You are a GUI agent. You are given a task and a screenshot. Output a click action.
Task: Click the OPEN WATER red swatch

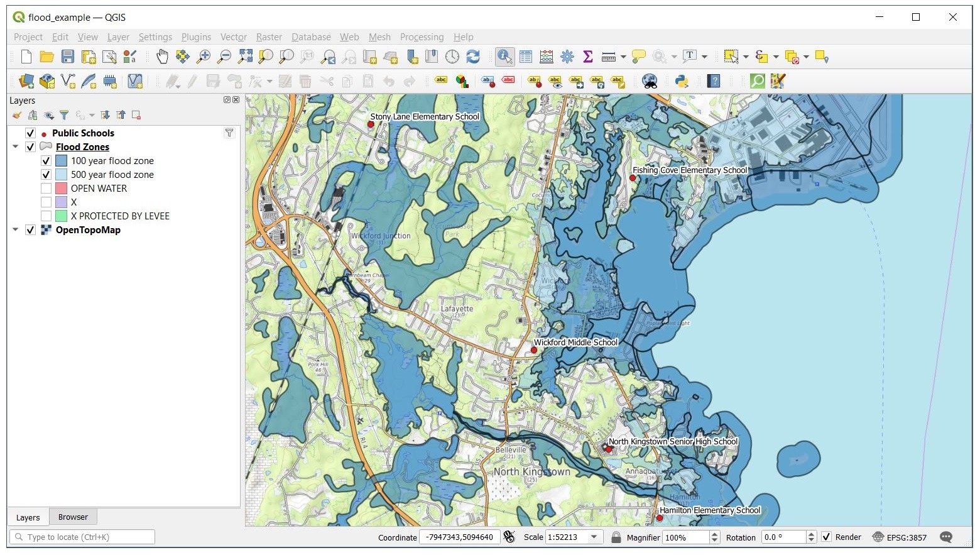point(61,189)
